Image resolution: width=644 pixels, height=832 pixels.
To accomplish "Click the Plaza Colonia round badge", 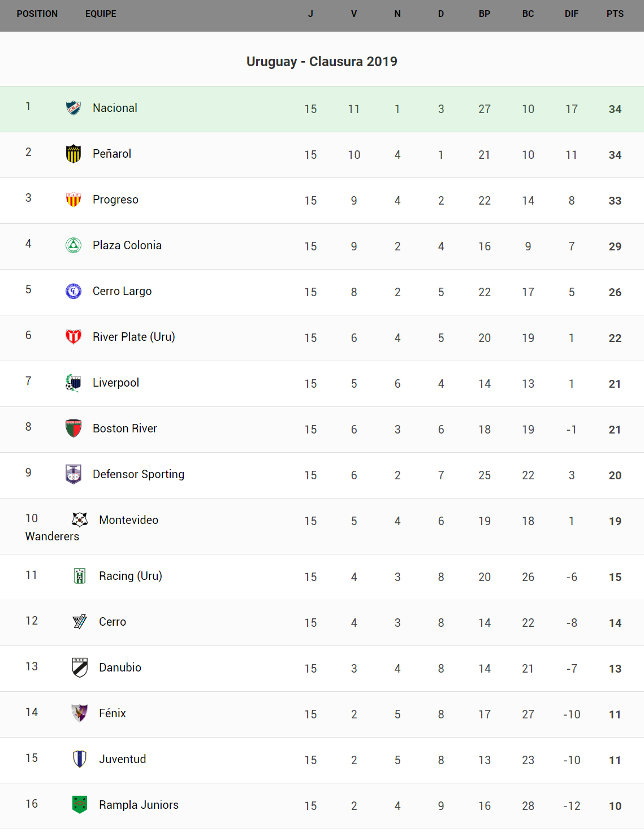I will coord(74,245).
